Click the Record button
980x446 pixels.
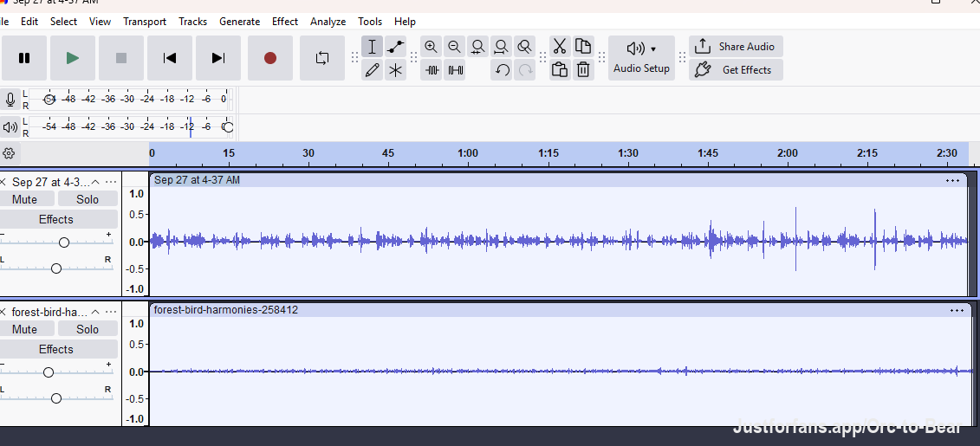(x=270, y=58)
